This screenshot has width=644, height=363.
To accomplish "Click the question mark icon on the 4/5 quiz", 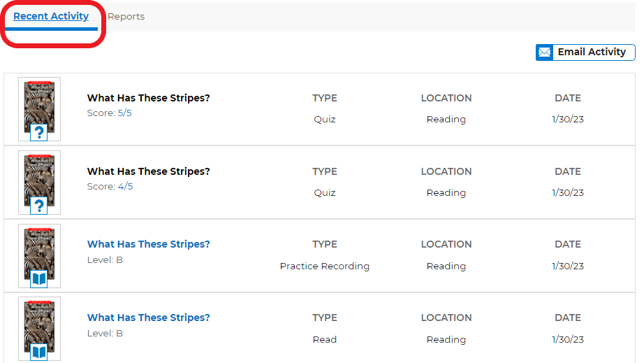I will (39, 206).
